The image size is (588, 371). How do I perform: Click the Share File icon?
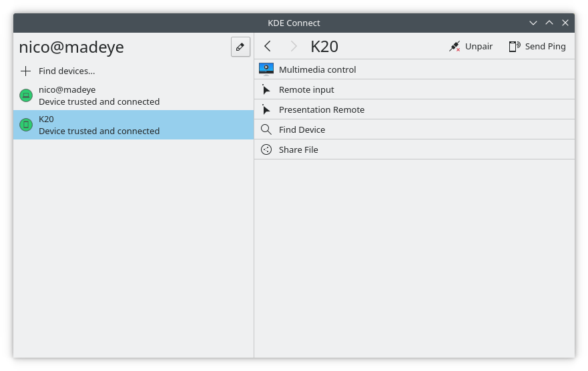266,149
